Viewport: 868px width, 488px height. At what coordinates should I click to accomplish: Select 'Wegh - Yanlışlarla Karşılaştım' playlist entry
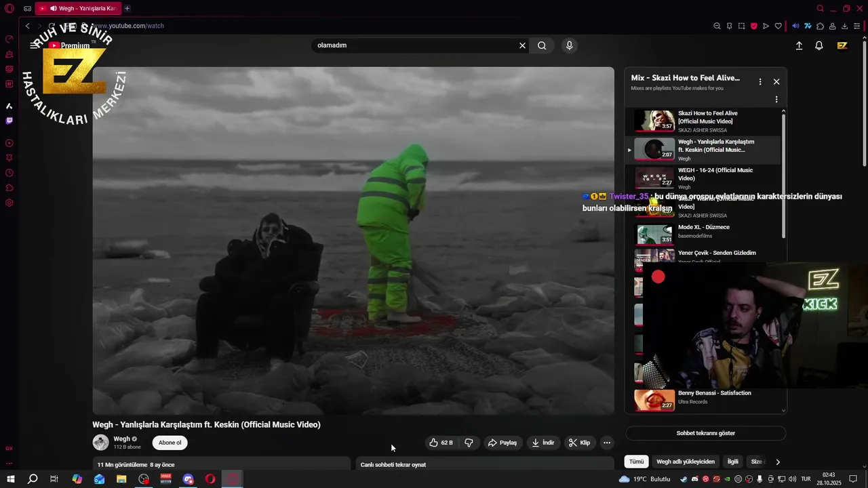tap(703, 150)
